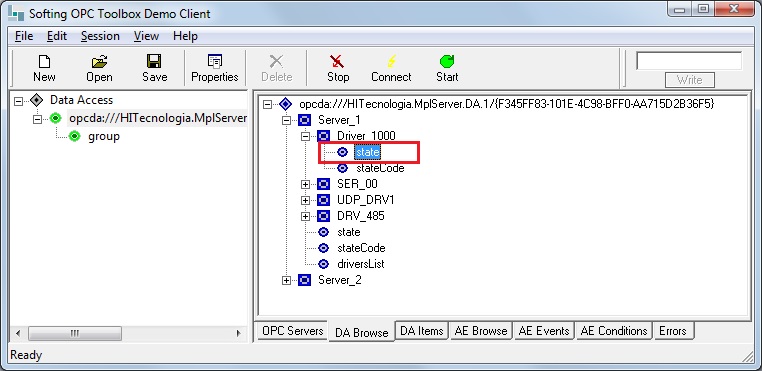Stop the session with the Stop icon
This screenshot has height=371, width=762.
[x=337, y=61]
